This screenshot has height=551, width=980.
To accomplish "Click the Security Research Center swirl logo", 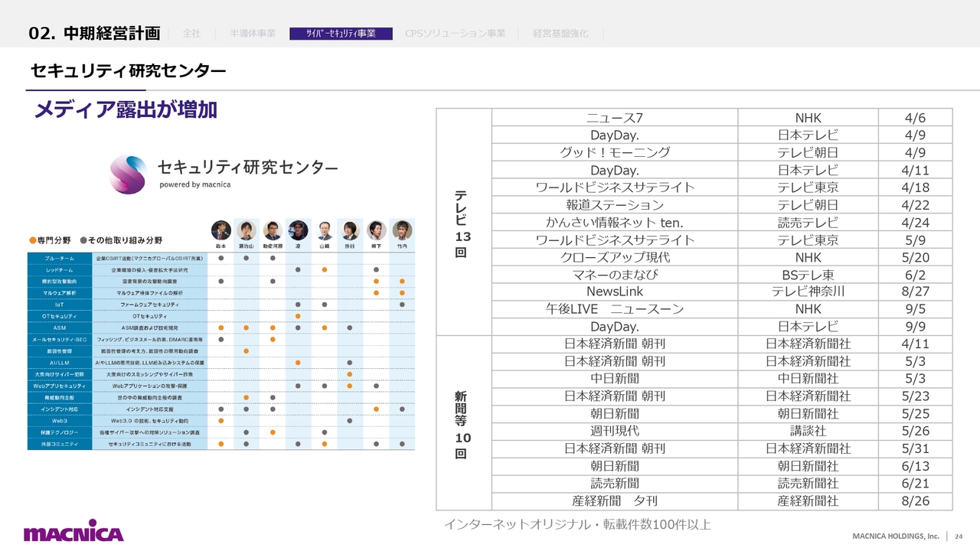I will [x=128, y=174].
